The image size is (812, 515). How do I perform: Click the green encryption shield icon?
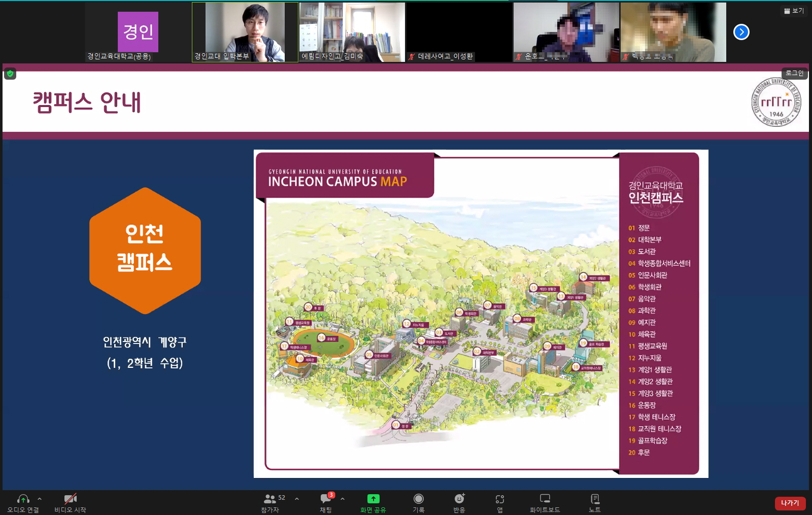(x=10, y=74)
